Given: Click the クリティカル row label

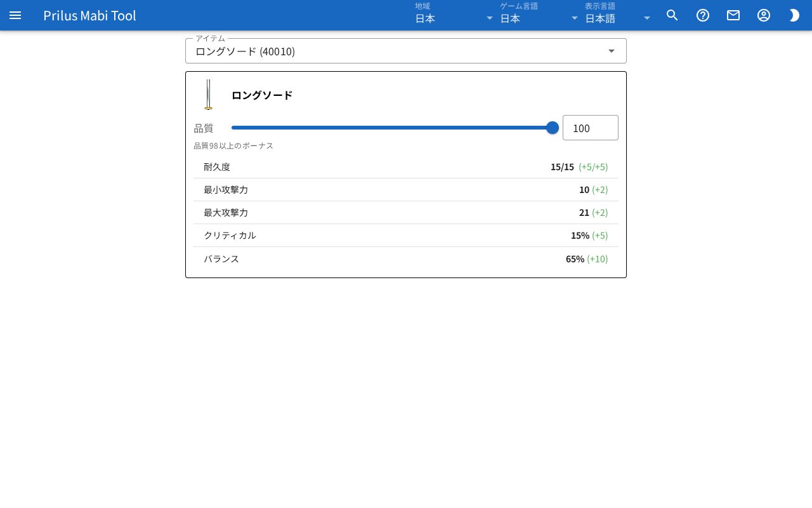Looking at the screenshot, I should (x=230, y=236).
